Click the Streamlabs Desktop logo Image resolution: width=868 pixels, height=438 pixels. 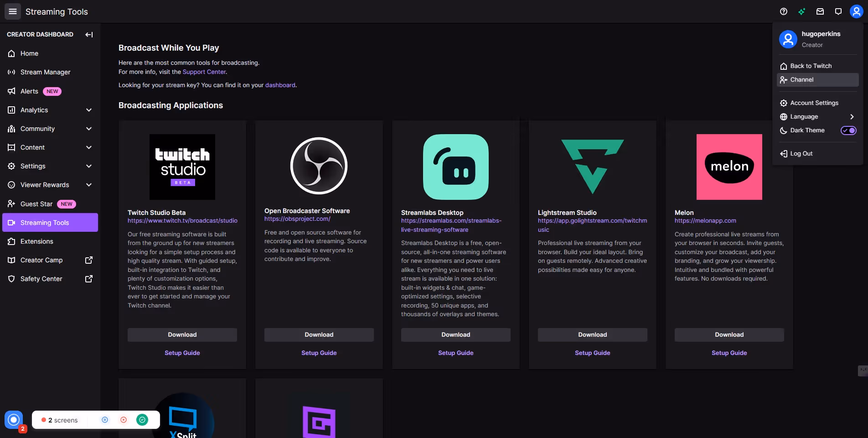click(456, 167)
